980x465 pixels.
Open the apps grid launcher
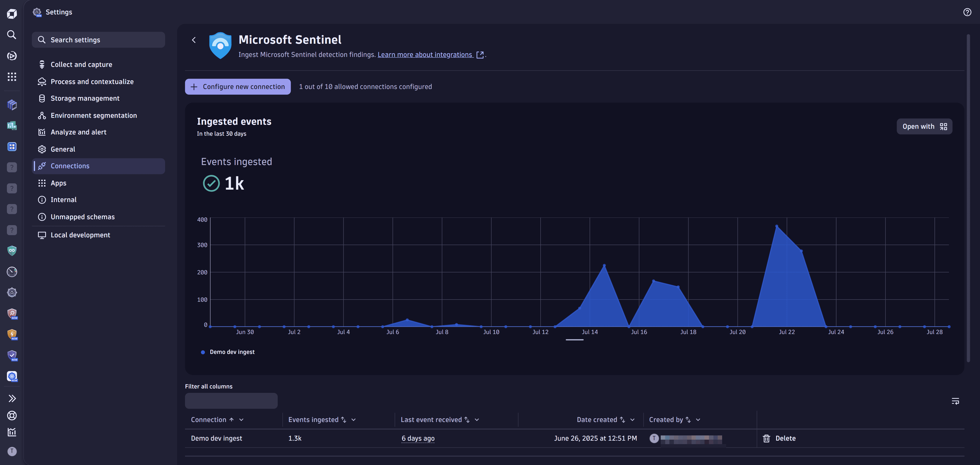click(12, 77)
